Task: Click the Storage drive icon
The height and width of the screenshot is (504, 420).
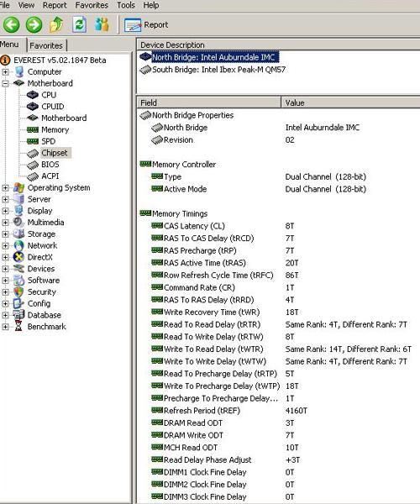Action: [x=18, y=234]
